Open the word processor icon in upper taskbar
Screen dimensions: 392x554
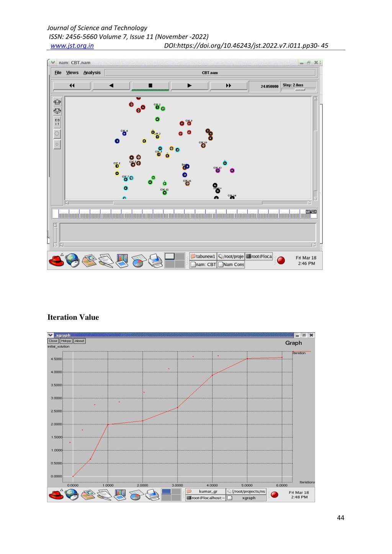[106, 261]
